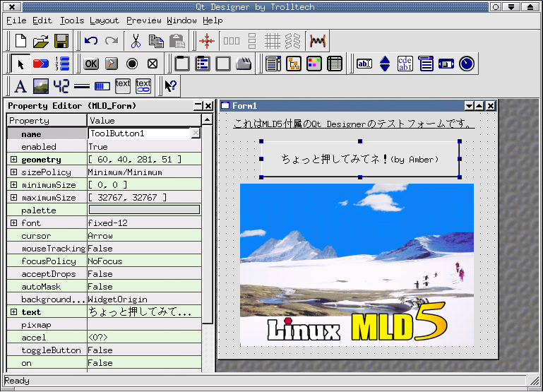This screenshot has width=543, height=392.
Task: Pick the IconView widget
Action: point(314,64)
